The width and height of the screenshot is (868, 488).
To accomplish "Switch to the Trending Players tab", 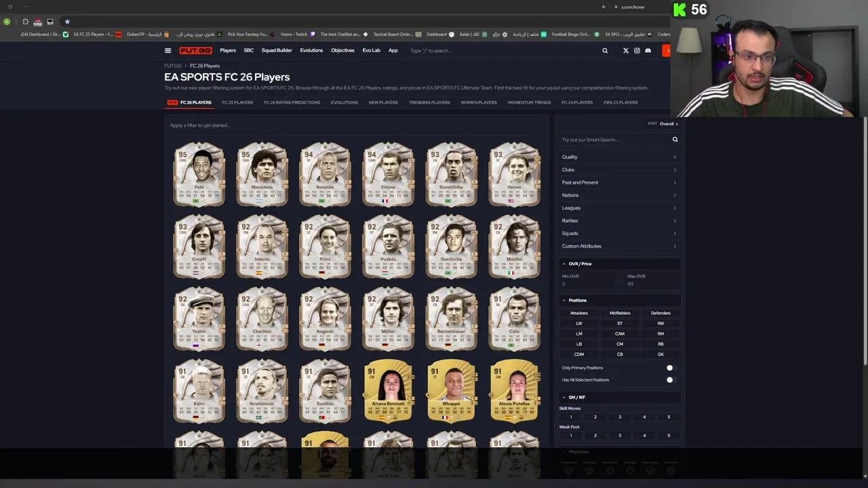I will pyautogui.click(x=429, y=102).
